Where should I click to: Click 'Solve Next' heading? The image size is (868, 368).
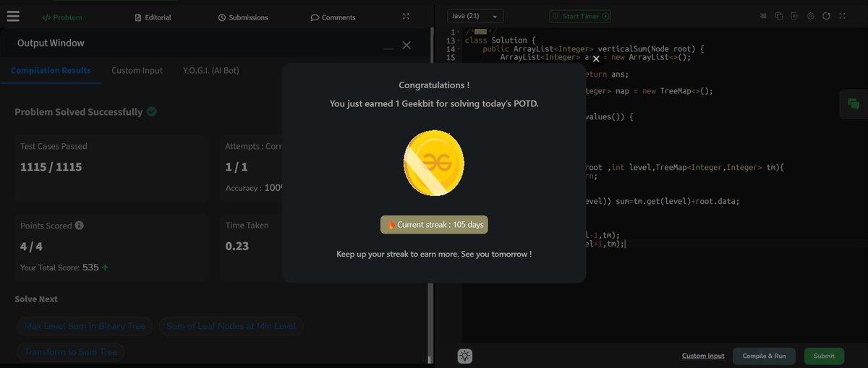tap(36, 299)
